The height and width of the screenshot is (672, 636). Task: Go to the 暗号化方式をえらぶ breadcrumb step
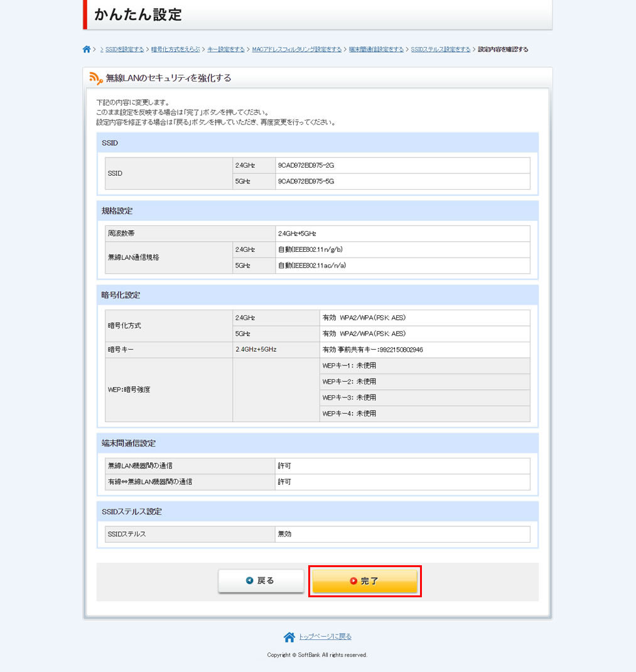coord(175,50)
